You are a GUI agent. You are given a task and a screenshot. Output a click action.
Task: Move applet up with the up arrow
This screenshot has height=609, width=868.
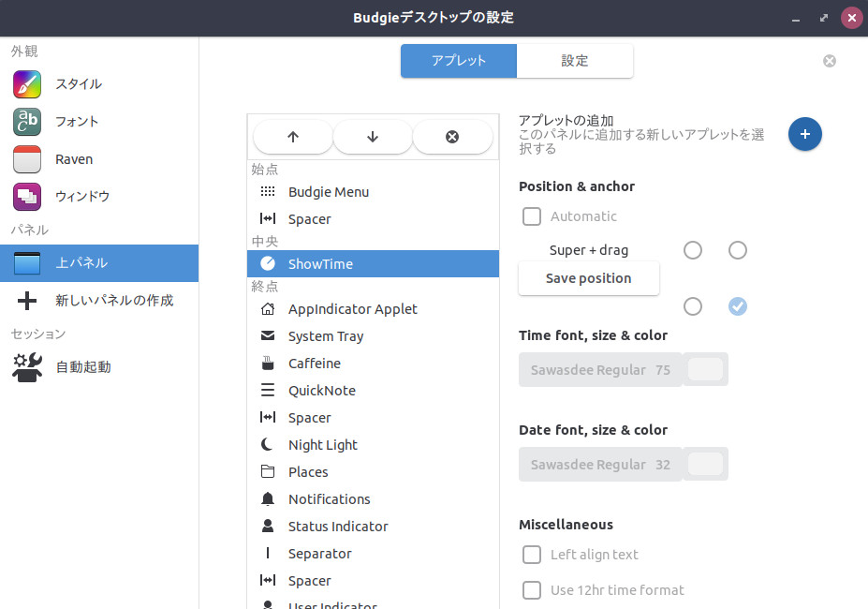click(293, 136)
